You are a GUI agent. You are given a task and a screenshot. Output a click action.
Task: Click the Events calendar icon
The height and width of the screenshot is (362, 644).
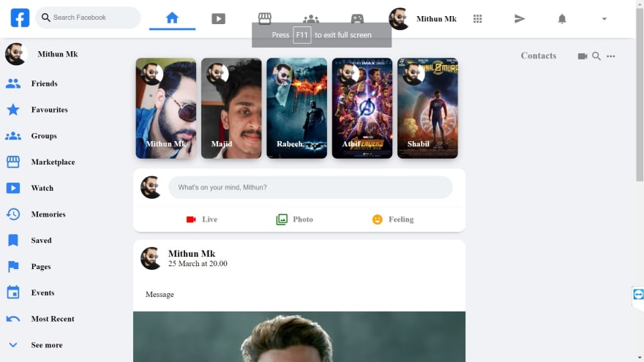click(13, 293)
